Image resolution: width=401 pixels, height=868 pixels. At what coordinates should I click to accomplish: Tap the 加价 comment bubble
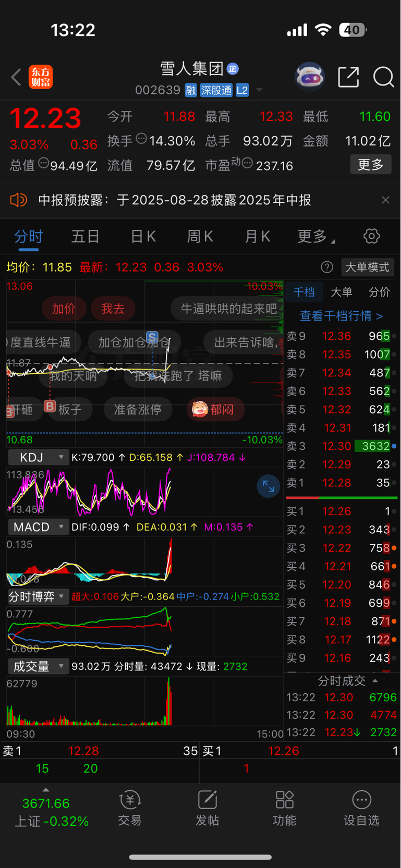click(x=64, y=309)
